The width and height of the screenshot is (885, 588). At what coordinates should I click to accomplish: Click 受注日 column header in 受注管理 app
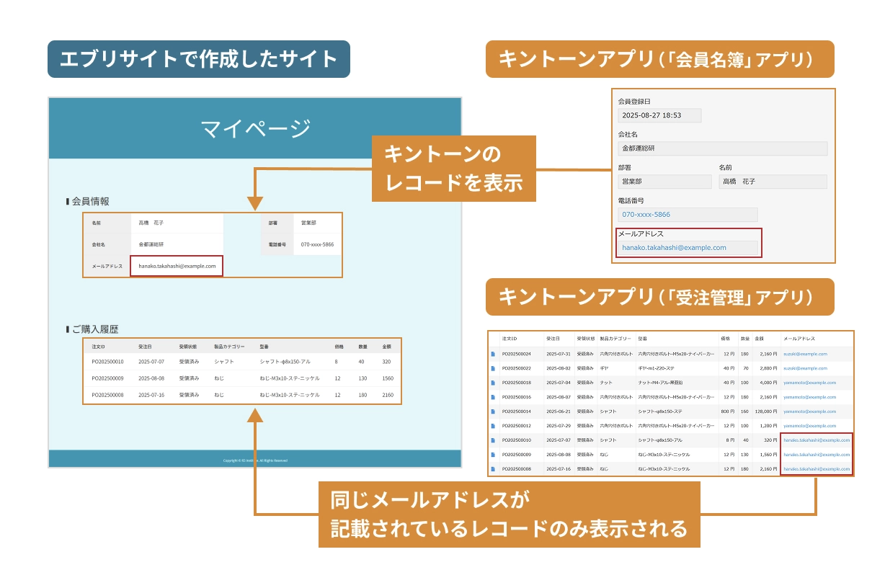[x=553, y=339]
